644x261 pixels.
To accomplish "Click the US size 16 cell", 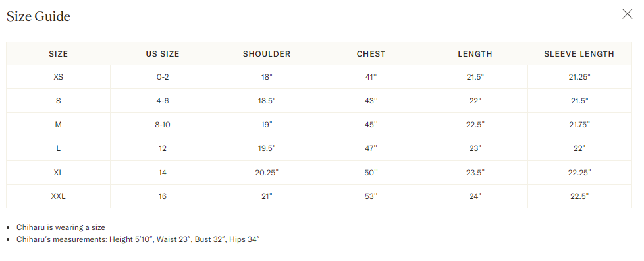I will [163, 196].
